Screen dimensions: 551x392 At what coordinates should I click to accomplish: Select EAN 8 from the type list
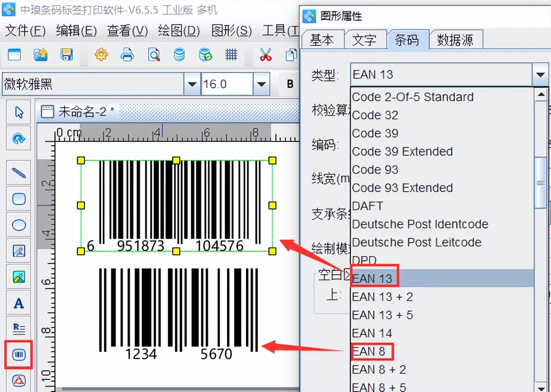372,351
